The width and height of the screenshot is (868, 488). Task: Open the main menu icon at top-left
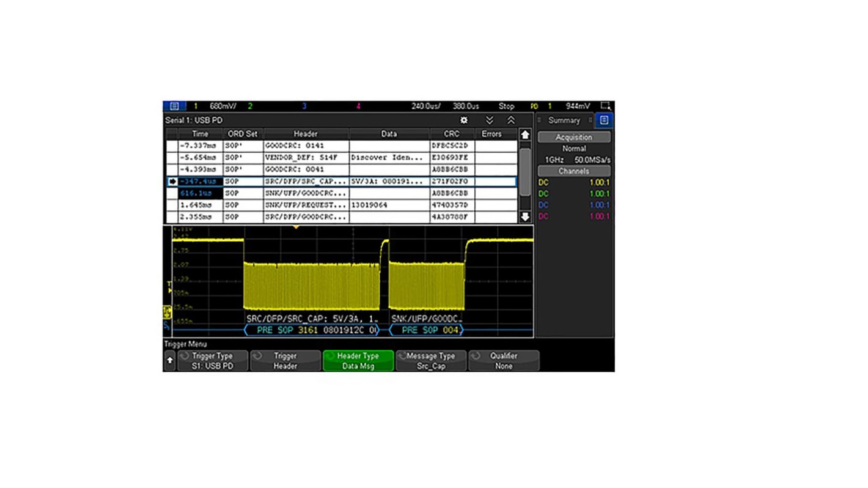pyautogui.click(x=174, y=106)
